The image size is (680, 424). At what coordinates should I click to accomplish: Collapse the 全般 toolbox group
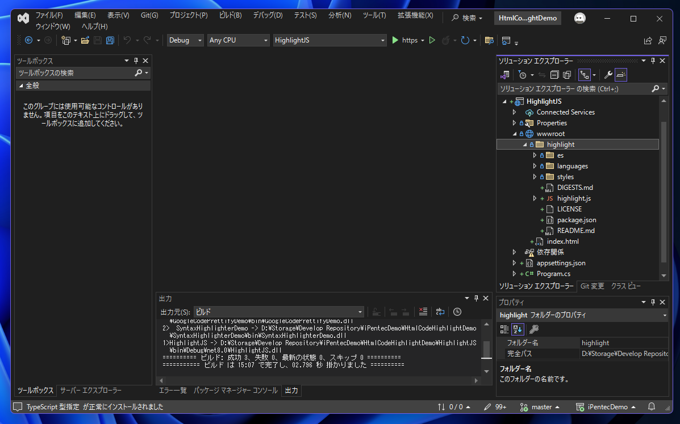pos(21,86)
